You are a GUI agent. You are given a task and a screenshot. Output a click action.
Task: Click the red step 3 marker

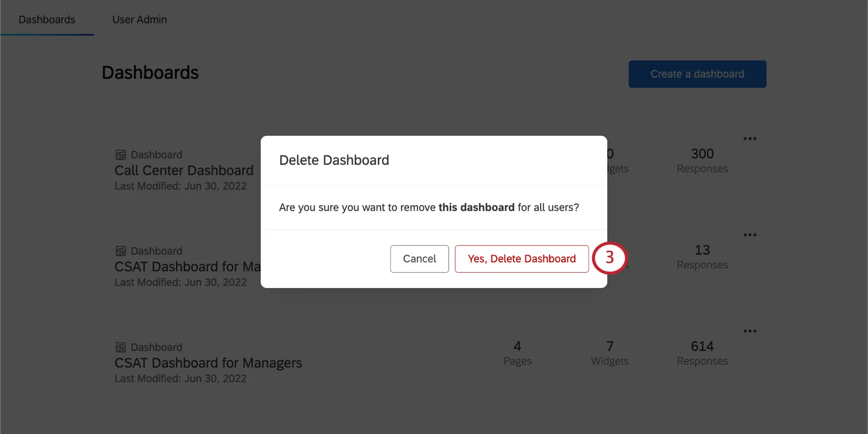[x=610, y=259]
